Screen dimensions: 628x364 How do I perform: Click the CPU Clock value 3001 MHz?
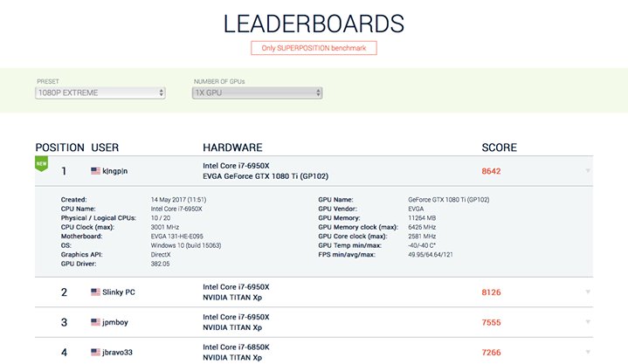click(x=164, y=227)
